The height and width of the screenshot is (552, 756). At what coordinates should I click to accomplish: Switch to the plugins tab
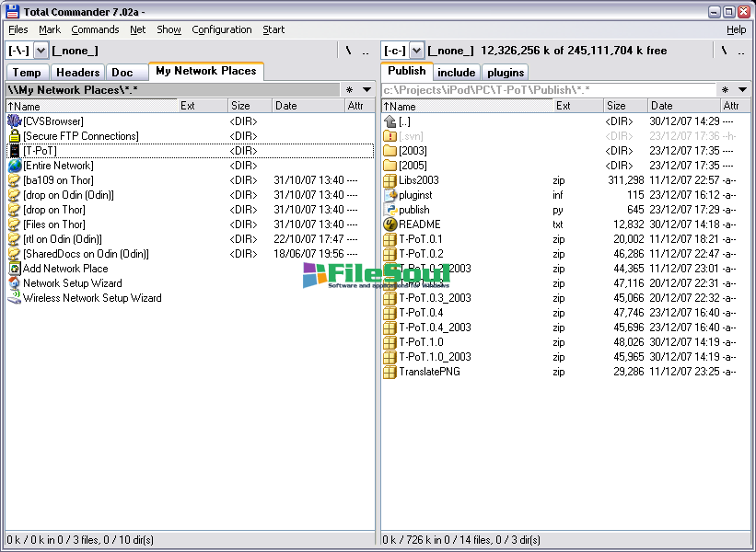coord(506,73)
